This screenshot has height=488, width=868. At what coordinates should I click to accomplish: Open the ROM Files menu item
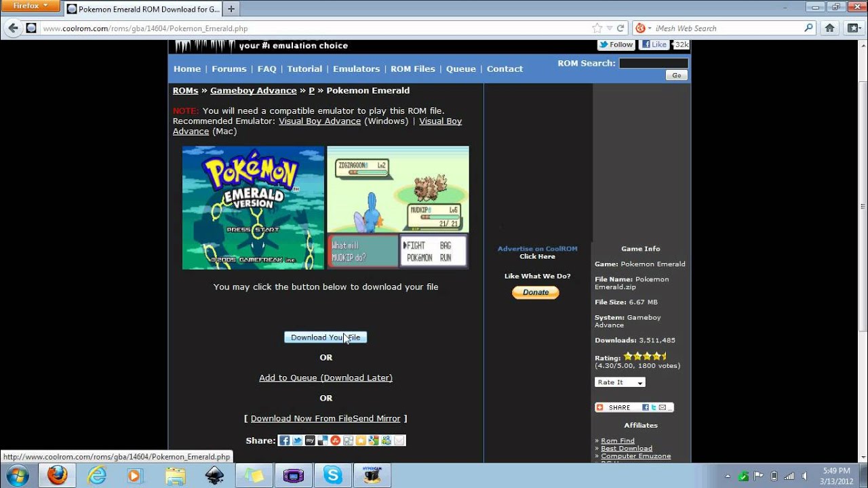[413, 69]
